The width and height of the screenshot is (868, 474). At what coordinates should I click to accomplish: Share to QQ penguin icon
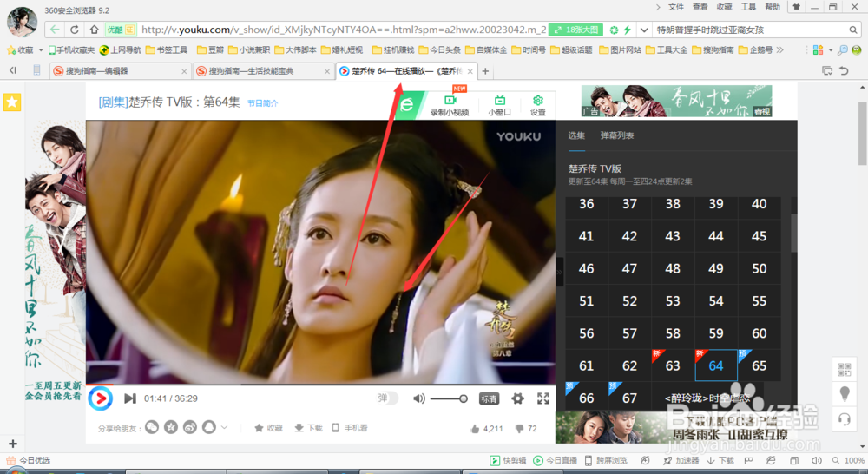pyautogui.click(x=208, y=427)
